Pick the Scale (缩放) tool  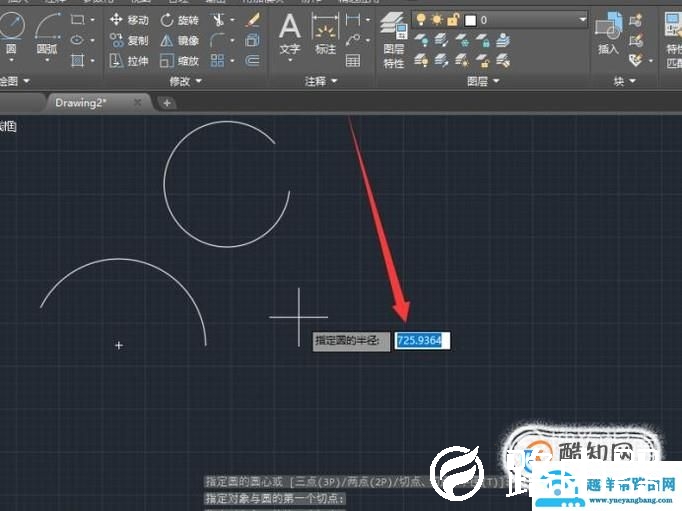click(x=179, y=61)
